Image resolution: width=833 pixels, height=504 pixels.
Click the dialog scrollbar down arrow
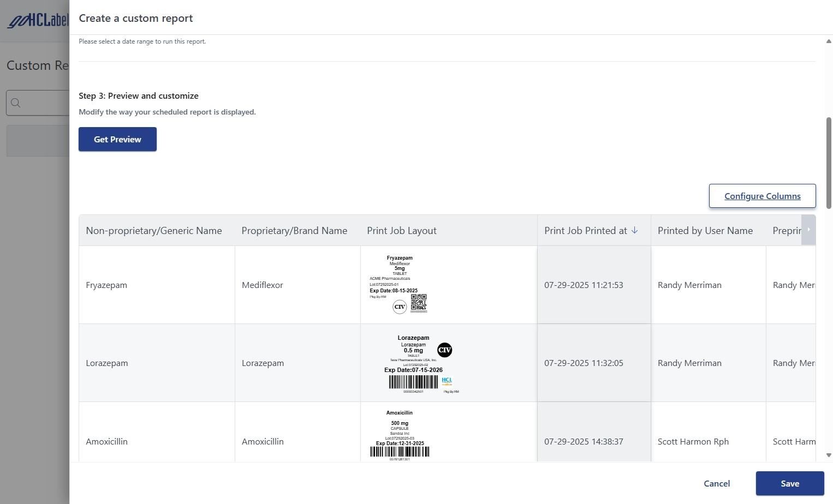pos(829,455)
